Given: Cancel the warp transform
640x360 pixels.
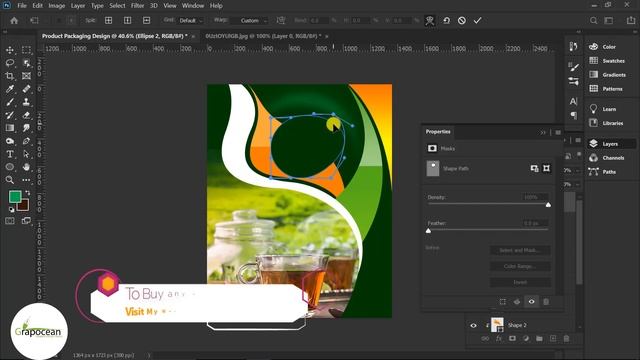Looking at the screenshot, I should tap(462, 20).
